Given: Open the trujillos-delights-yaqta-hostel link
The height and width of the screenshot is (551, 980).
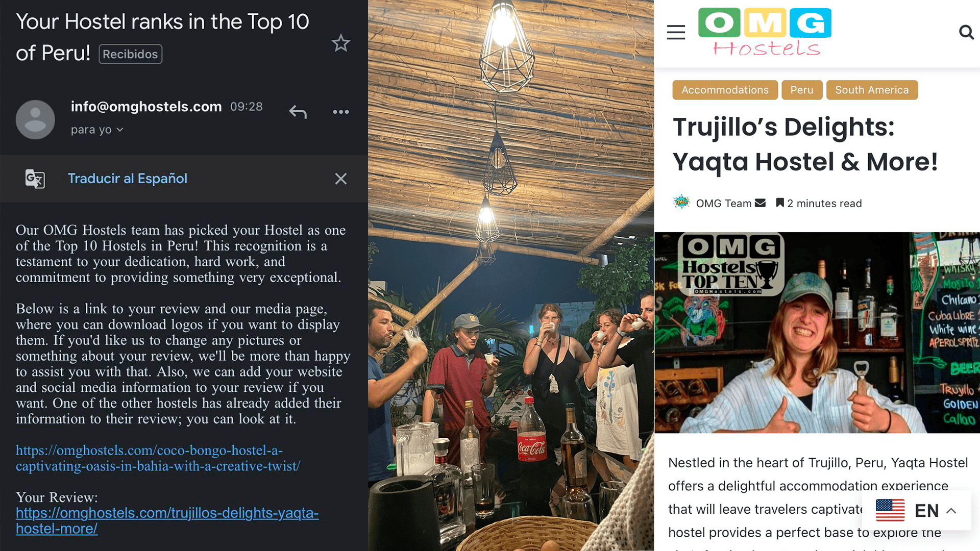Looking at the screenshot, I should [167, 521].
